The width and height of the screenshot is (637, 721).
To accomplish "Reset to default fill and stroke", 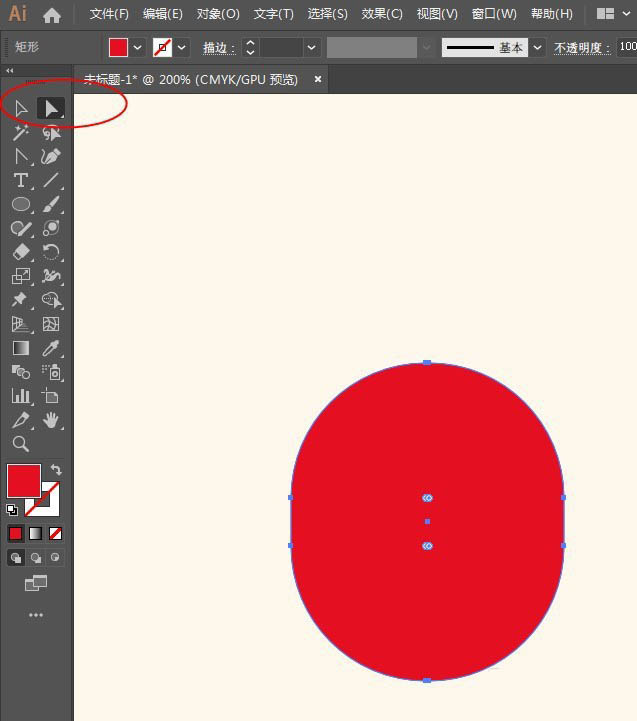I will 12,509.
